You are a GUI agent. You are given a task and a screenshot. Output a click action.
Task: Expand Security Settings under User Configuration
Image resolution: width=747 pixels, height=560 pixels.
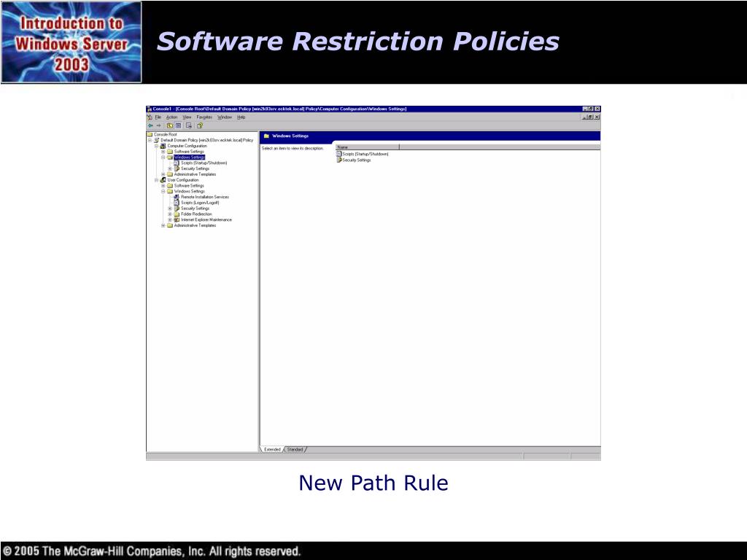(x=170, y=208)
